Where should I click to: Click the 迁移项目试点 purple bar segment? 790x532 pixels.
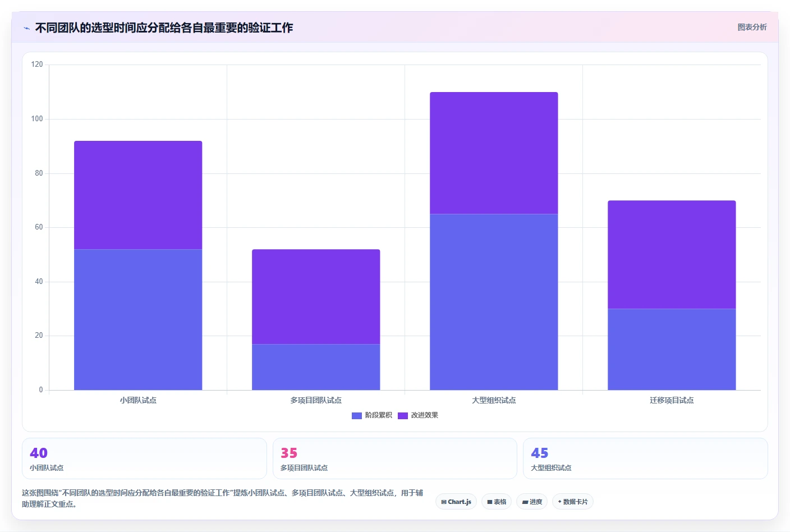(x=672, y=254)
